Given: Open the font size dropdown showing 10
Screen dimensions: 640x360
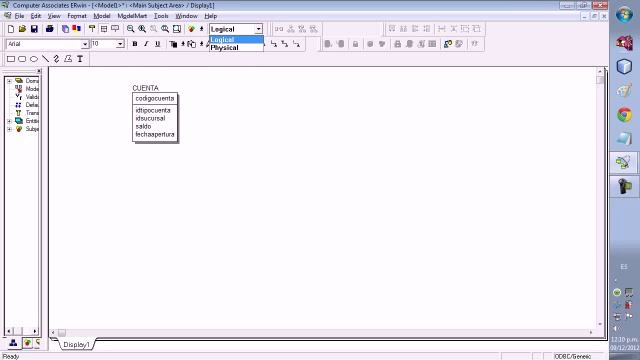Looking at the screenshot, I should (x=120, y=44).
